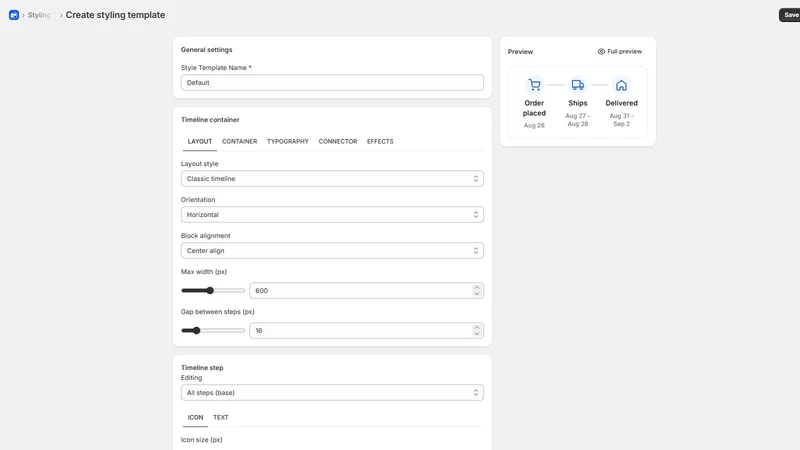
Task: Click the 'Timeline step' heading
Action: (x=202, y=367)
